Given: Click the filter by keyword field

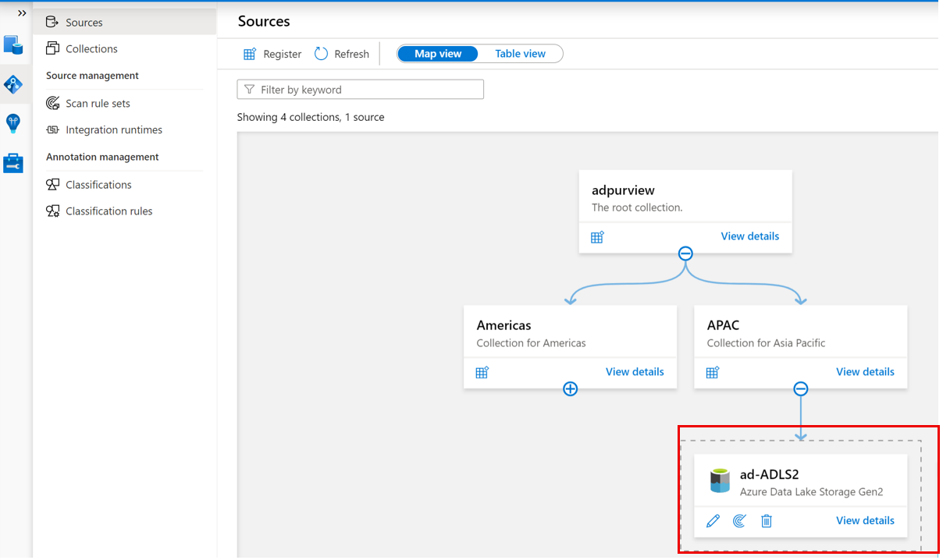Looking at the screenshot, I should [x=360, y=89].
